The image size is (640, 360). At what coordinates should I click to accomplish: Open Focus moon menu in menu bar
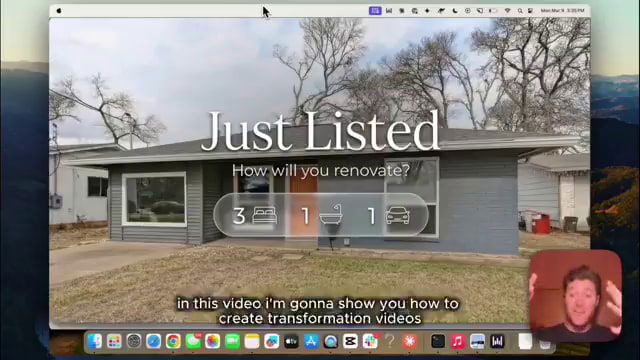coord(455,11)
